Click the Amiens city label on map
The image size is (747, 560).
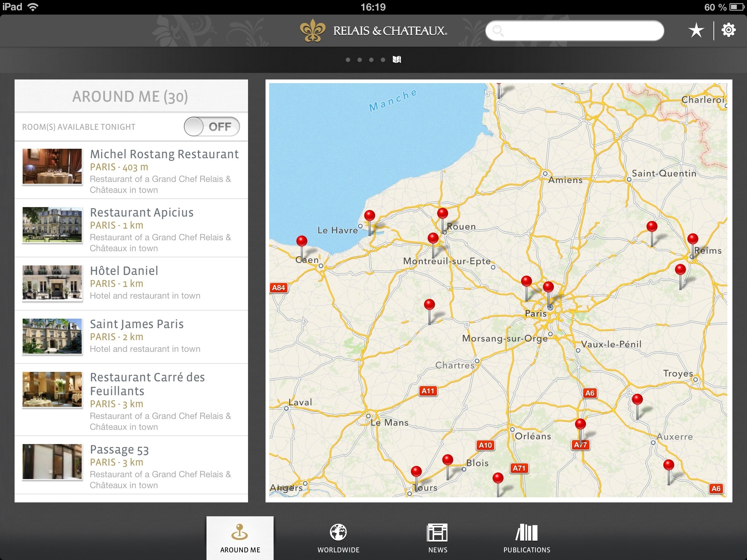click(x=565, y=180)
